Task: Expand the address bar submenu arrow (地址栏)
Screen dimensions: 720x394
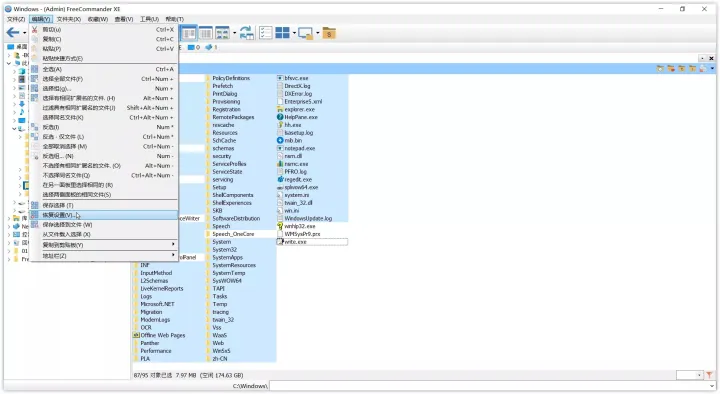Action: point(173,255)
